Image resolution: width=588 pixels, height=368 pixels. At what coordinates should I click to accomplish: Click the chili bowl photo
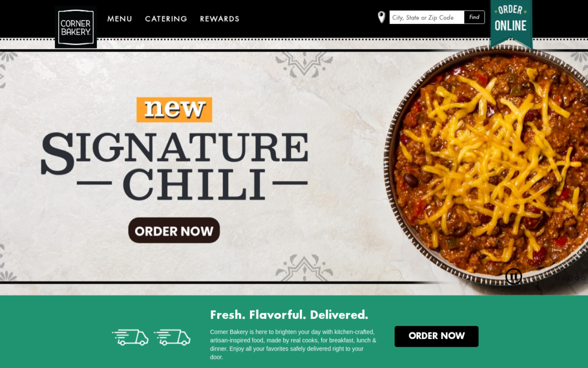click(x=487, y=165)
